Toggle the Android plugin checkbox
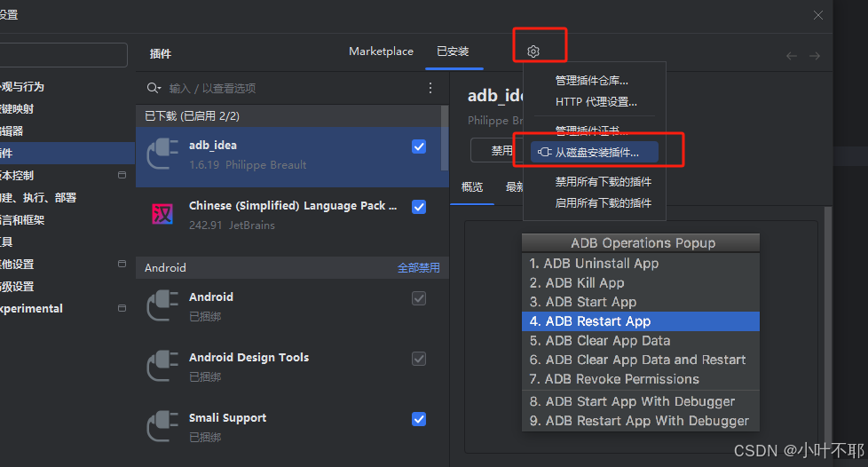Screen dimensions: 868x467 (419, 298)
